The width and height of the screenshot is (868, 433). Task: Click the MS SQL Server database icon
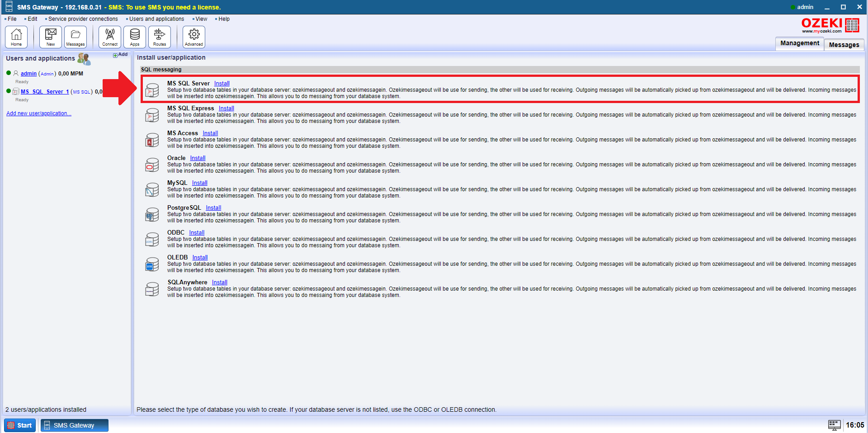[152, 90]
